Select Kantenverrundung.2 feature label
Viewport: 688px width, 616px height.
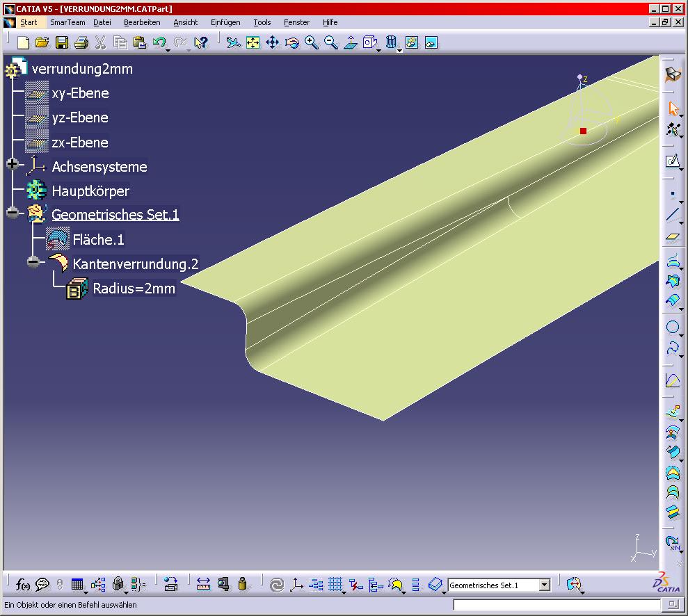click(136, 264)
